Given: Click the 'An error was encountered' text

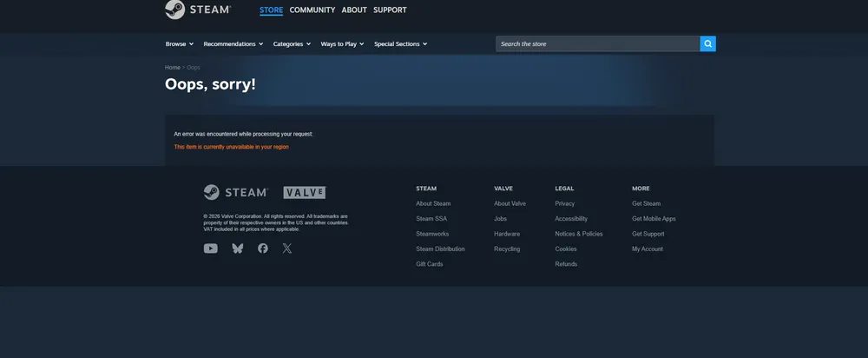Looking at the screenshot, I should (244, 134).
